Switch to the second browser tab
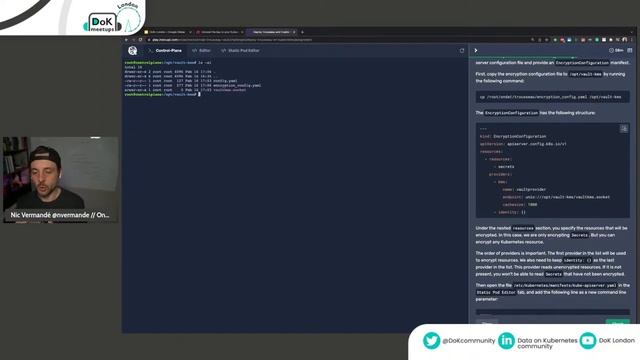This screenshot has width=640, height=360. 220,32
